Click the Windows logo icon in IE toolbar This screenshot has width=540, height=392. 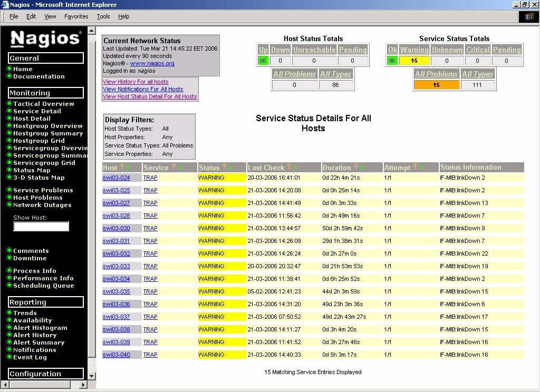click(528, 17)
